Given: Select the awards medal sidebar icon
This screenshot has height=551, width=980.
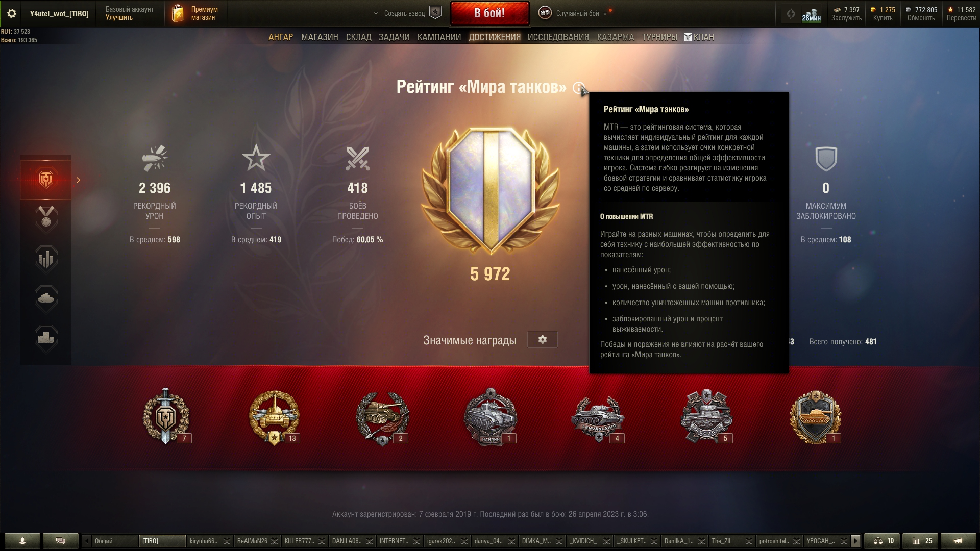Looking at the screenshot, I should [x=46, y=219].
